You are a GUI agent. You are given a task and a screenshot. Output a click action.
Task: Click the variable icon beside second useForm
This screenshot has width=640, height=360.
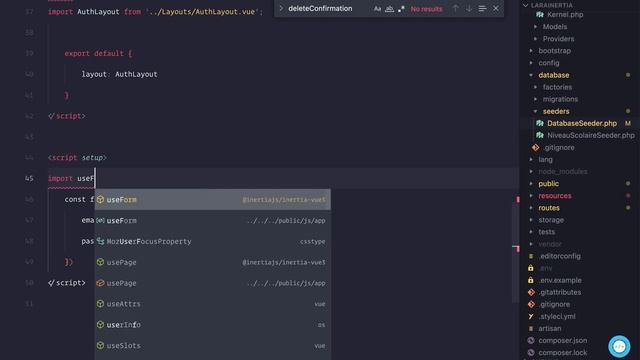point(100,220)
